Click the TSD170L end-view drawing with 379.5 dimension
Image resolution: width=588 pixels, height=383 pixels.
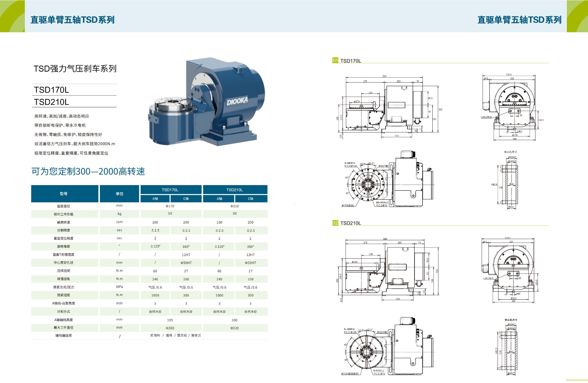pos(512,108)
